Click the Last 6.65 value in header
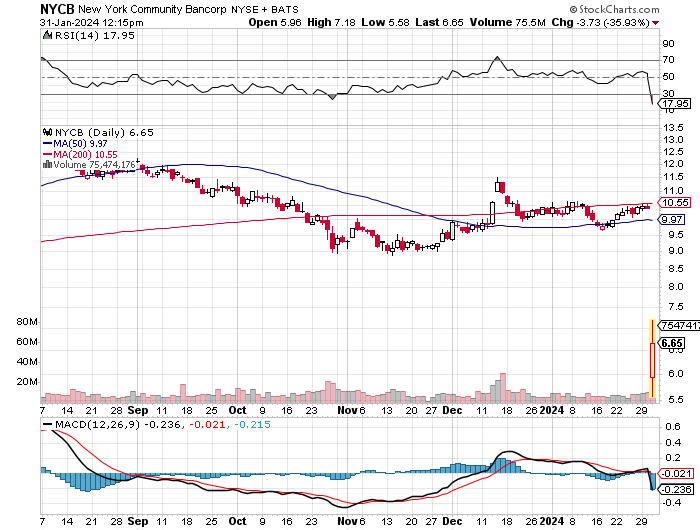This screenshot has height=530, width=700. pyautogui.click(x=439, y=22)
